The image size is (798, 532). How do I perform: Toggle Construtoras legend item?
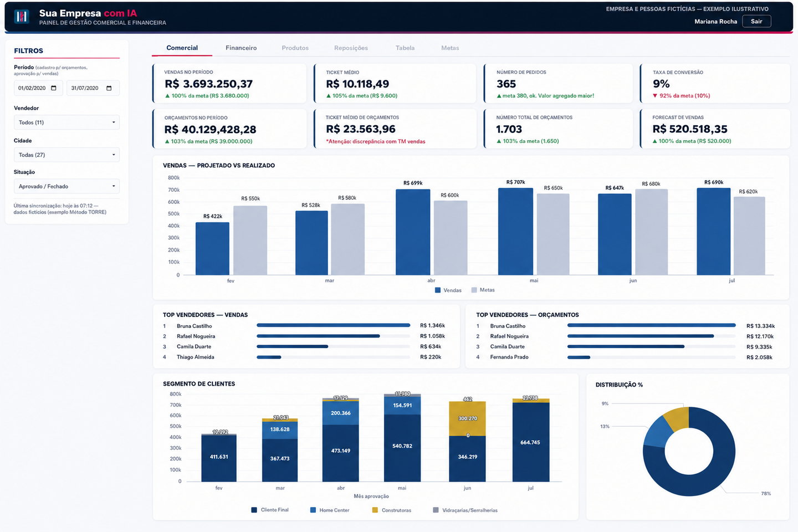pyautogui.click(x=392, y=510)
